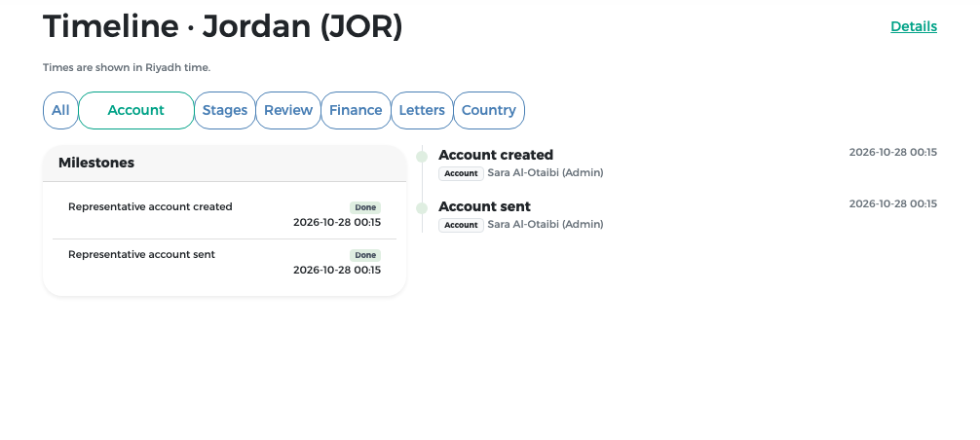Filter timeline by Country
This screenshot has height=440, width=980.
click(489, 110)
